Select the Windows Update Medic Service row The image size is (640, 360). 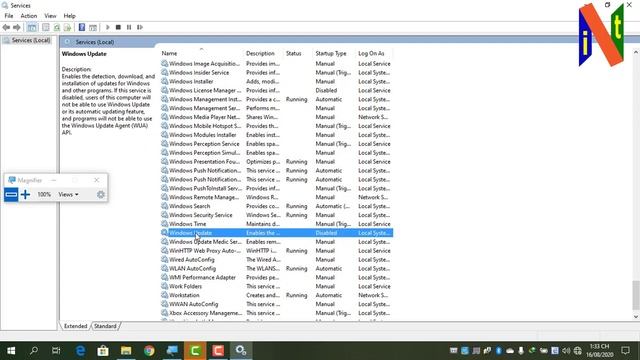click(x=276, y=242)
